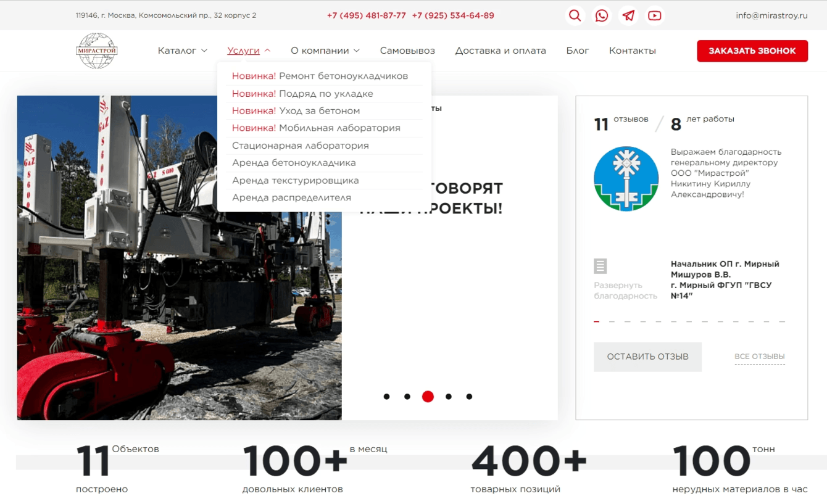Image resolution: width=827 pixels, height=504 pixels.
Task: Click the 100 тонн нерудных материалов statistic
Action: tap(740, 469)
